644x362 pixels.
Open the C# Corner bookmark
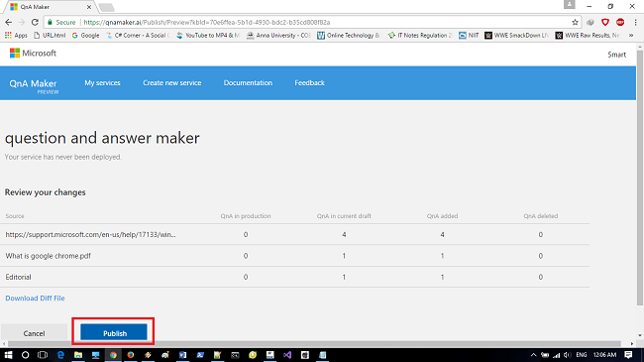point(137,36)
